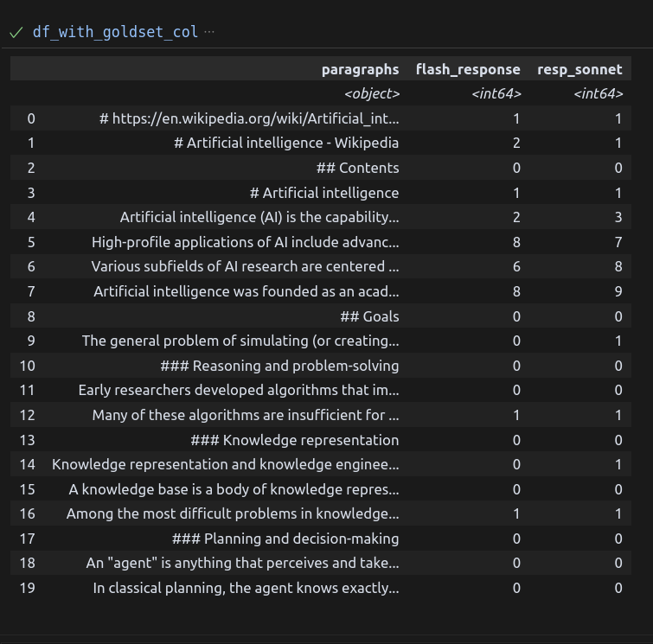
Task: Select the '### Knowledge representation' cell
Action: [294, 440]
